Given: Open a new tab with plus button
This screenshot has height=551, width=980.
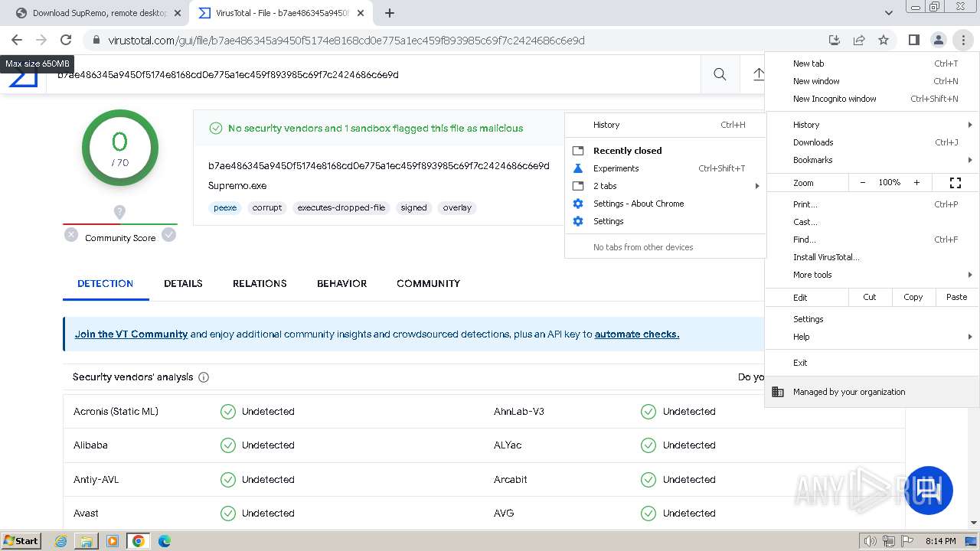Looking at the screenshot, I should pyautogui.click(x=390, y=13).
